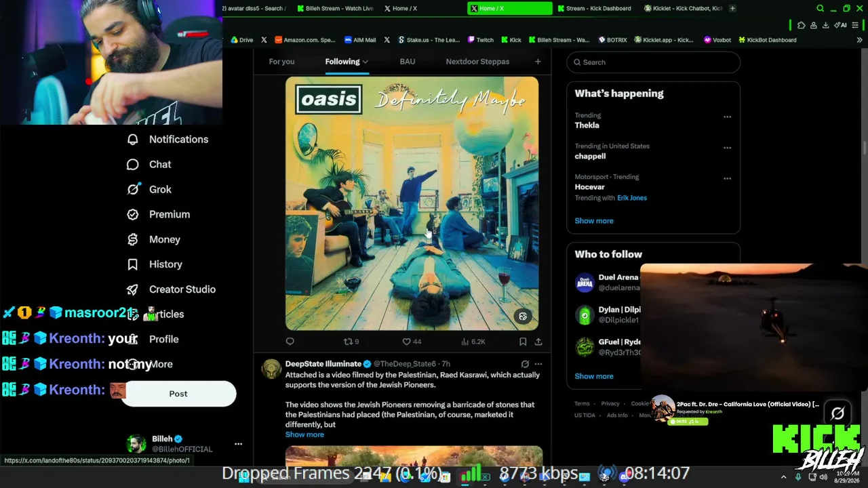Open the Google Drive bookmark

(x=242, y=40)
